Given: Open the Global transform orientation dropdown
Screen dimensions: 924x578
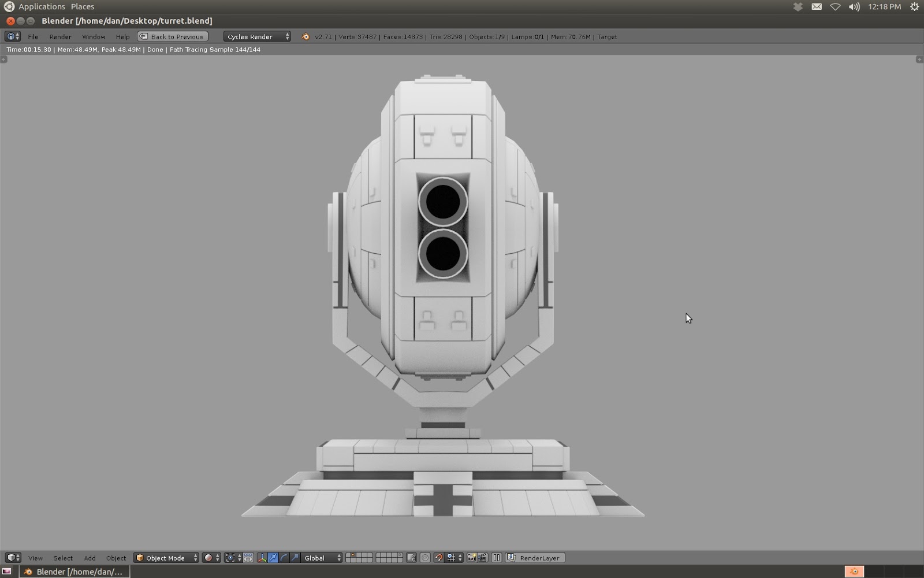Looking at the screenshot, I should (x=316, y=558).
